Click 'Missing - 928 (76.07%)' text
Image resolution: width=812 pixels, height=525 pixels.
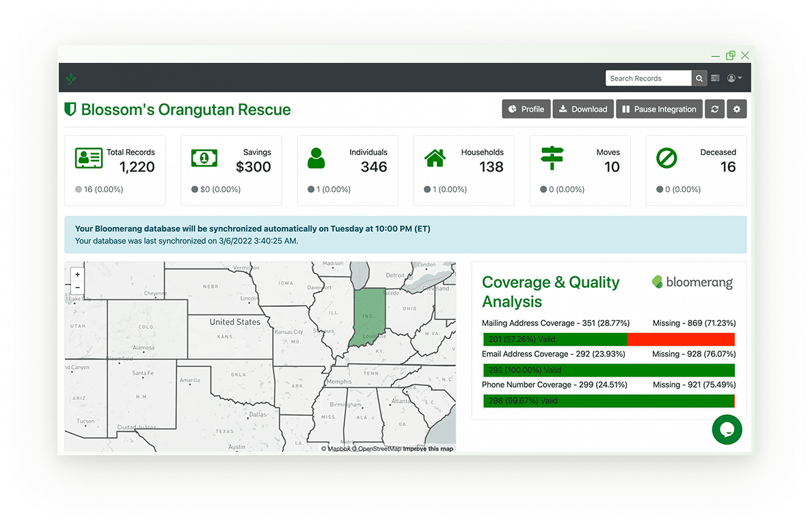click(x=694, y=354)
